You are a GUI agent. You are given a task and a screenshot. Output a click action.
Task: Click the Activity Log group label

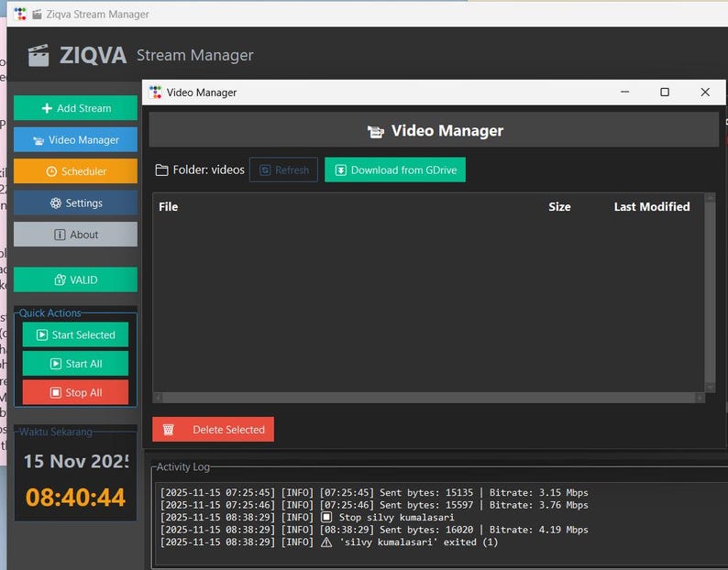(x=183, y=466)
